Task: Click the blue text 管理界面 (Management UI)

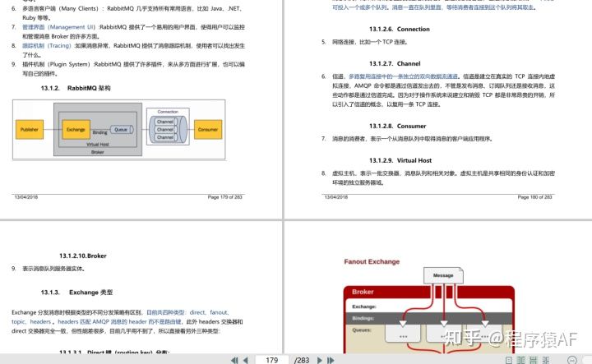Action: coord(58,27)
